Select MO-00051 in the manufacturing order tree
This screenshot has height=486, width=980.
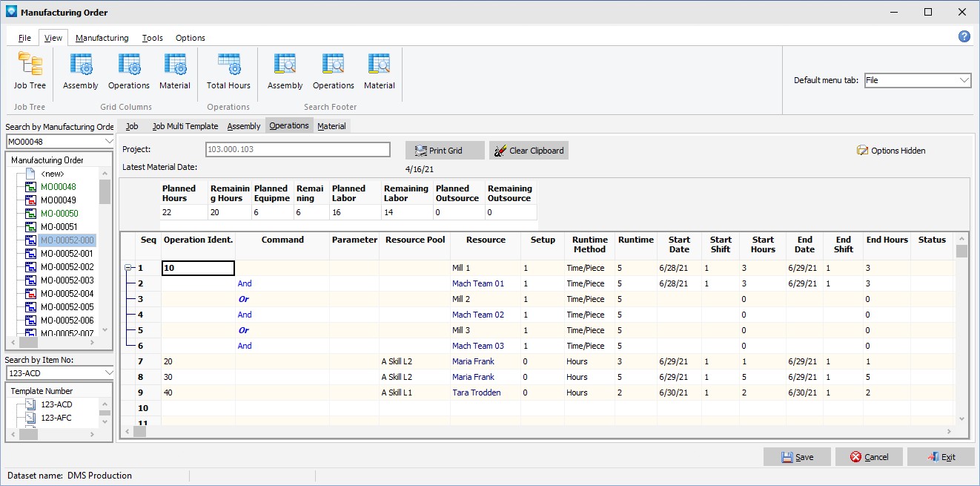[59, 227]
